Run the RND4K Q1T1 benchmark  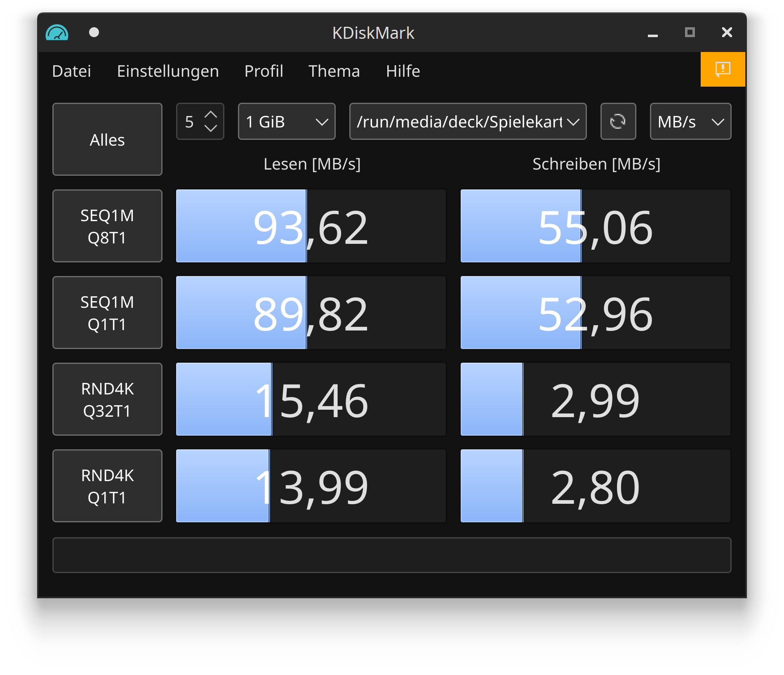pyautogui.click(x=107, y=486)
